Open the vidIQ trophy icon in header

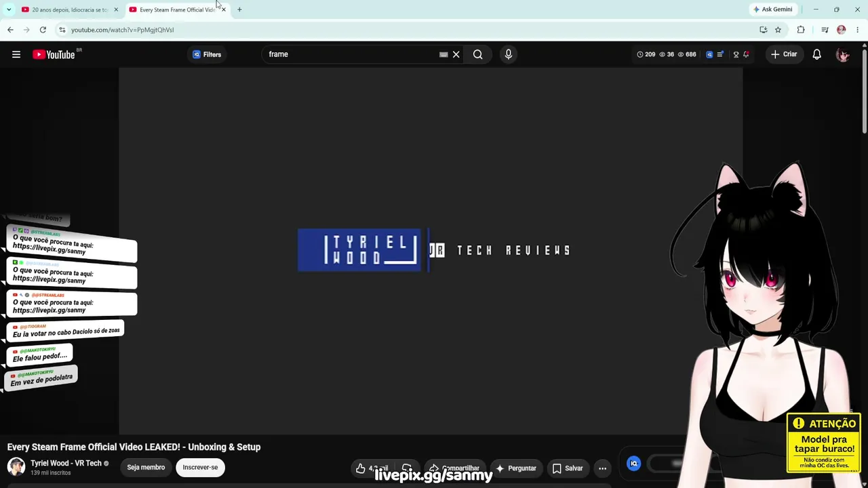(x=736, y=54)
